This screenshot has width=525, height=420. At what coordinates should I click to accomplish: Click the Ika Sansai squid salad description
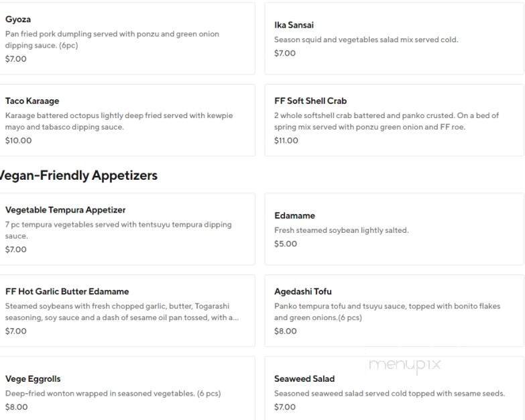(366, 40)
